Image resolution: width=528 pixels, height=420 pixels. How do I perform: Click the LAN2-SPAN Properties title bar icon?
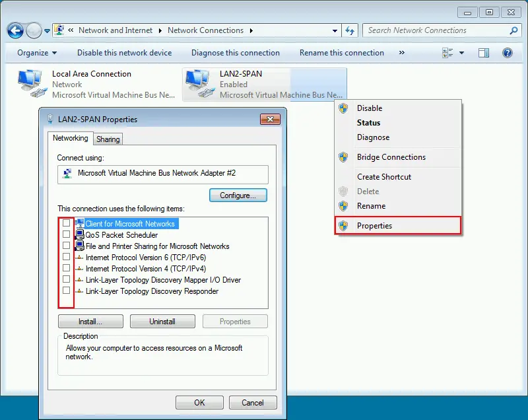[x=50, y=119]
